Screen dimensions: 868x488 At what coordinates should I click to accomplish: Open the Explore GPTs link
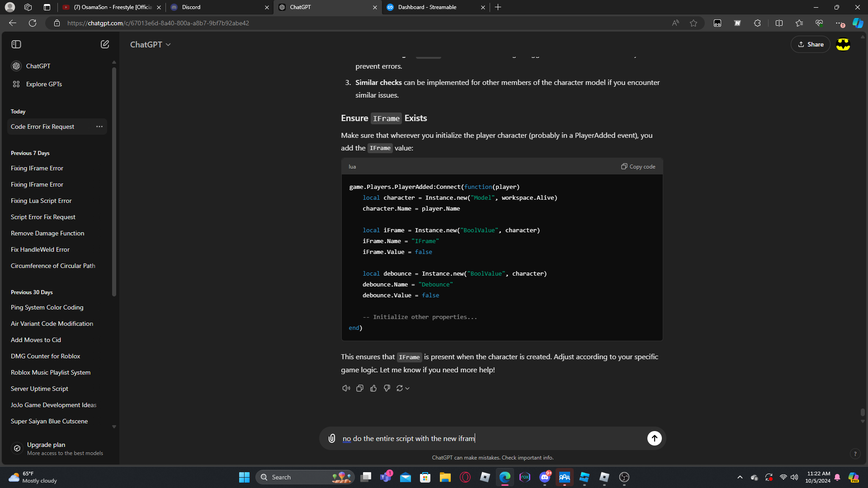[44, 84]
